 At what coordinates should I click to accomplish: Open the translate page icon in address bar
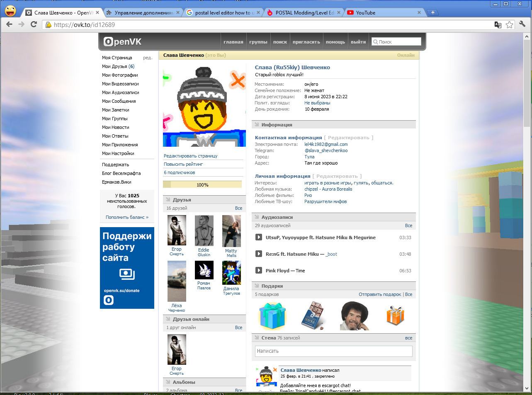[498, 25]
